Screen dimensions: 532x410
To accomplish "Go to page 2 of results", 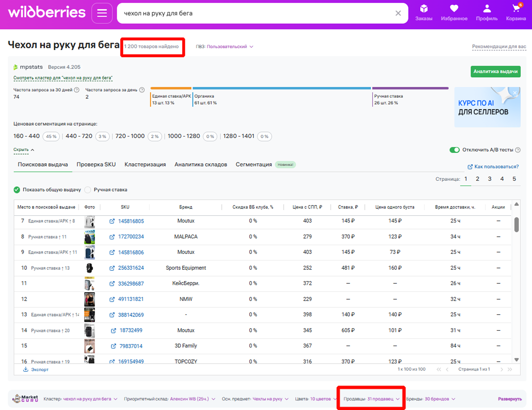I will click(477, 179).
